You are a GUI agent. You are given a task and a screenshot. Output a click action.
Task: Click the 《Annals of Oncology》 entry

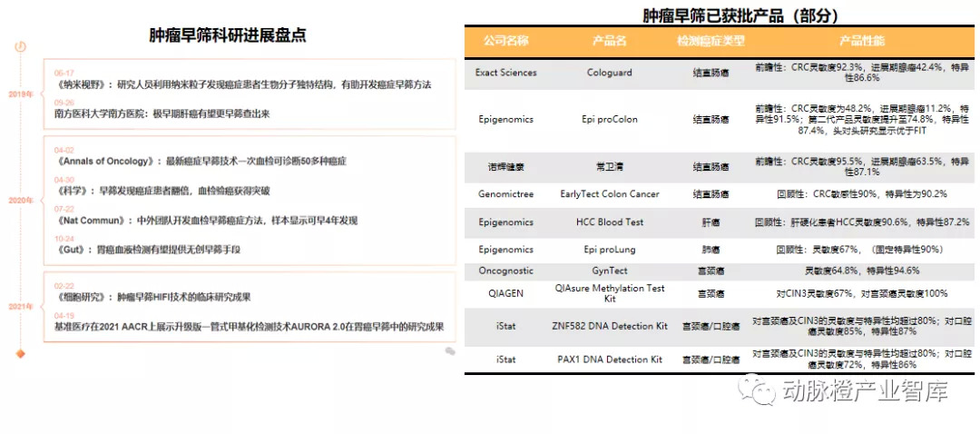coord(200,162)
